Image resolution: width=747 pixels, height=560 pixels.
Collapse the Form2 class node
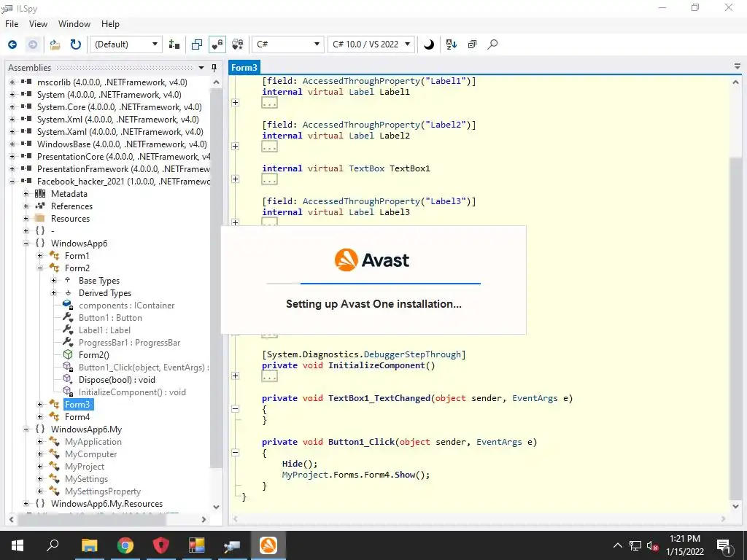pyautogui.click(x=40, y=268)
